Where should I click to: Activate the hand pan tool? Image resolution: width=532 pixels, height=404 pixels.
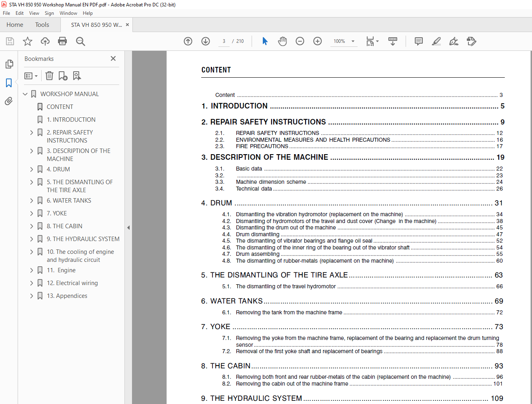tap(282, 41)
